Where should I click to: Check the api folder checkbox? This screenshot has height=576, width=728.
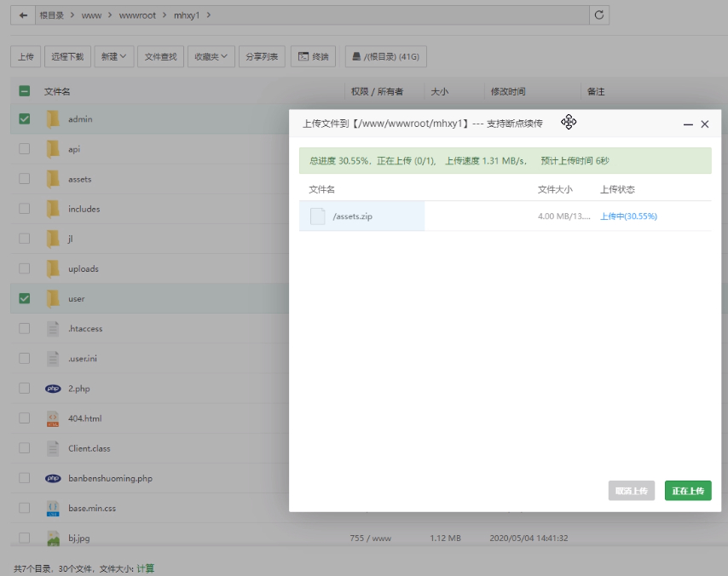(25, 149)
